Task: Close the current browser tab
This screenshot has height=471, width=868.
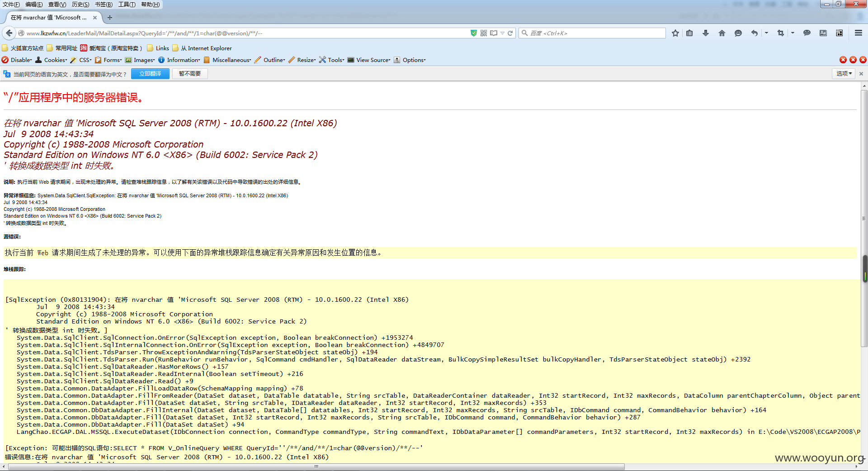Action: point(95,18)
